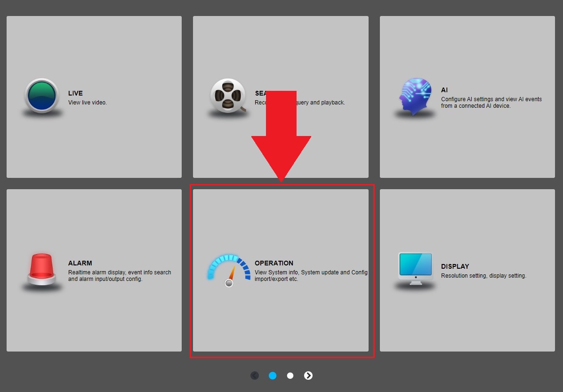Click the OPERATION speedometer gauge icon

[x=229, y=271]
